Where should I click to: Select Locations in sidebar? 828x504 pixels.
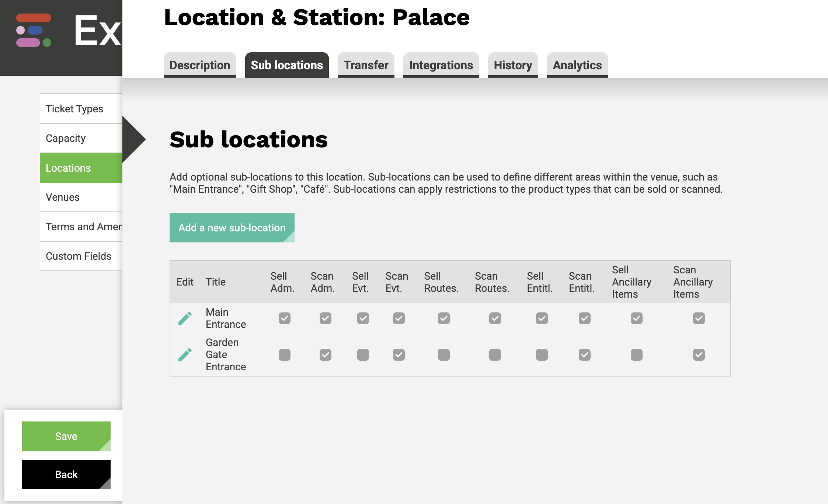click(x=81, y=168)
